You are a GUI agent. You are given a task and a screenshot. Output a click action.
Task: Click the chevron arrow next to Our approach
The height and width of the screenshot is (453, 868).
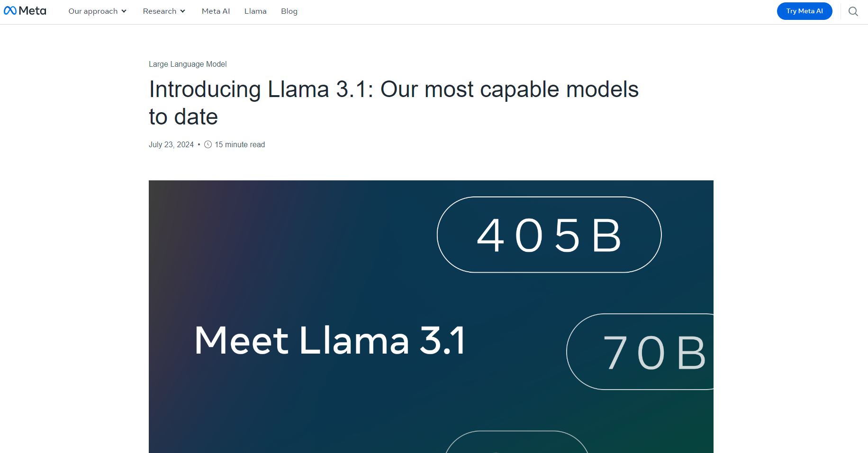pyautogui.click(x=124, y=11)
